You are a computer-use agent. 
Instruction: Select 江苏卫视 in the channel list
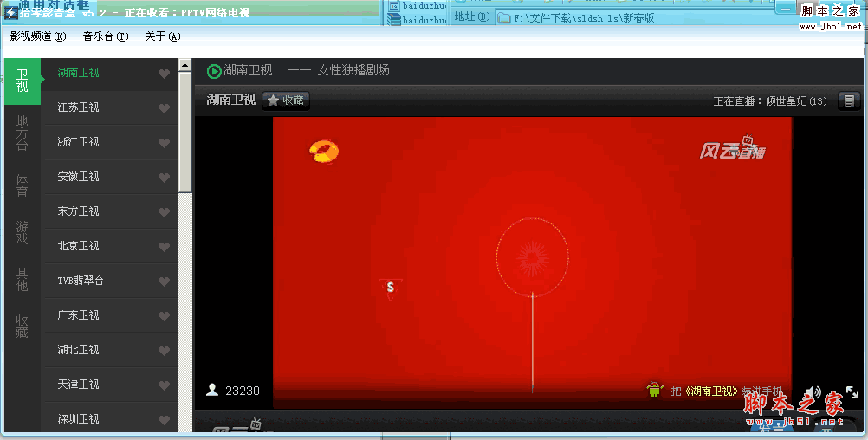coord(110,107)
